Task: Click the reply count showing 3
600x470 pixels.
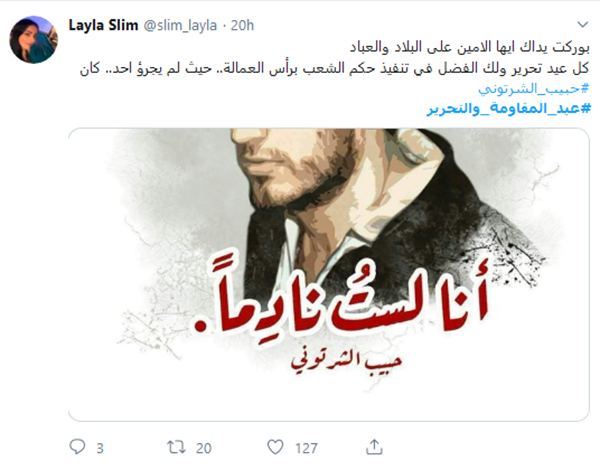Action: click(100, 448)
